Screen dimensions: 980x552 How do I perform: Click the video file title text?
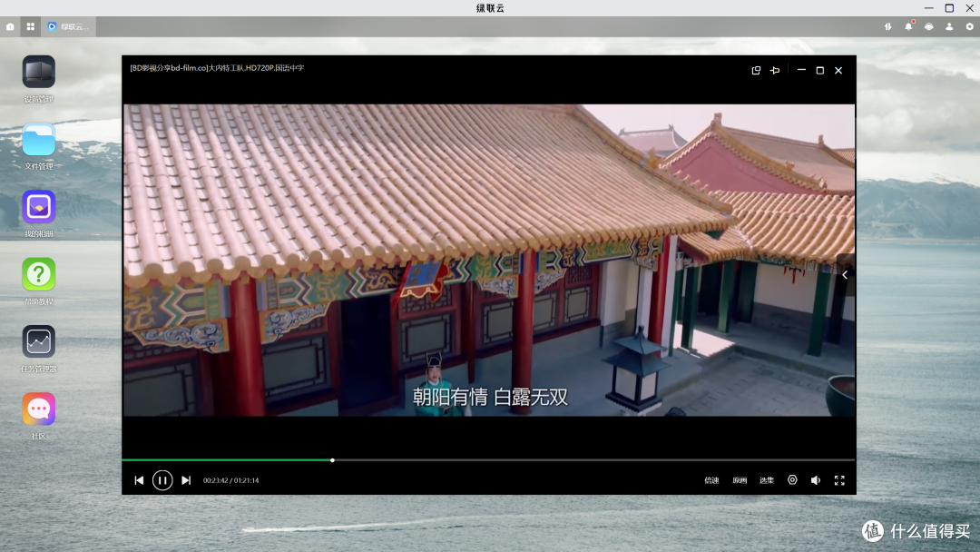217,67
